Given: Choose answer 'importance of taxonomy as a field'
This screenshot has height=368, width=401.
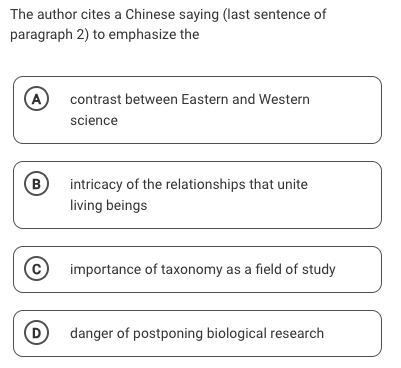Looking at the screenshot, I should pos(197,270).
